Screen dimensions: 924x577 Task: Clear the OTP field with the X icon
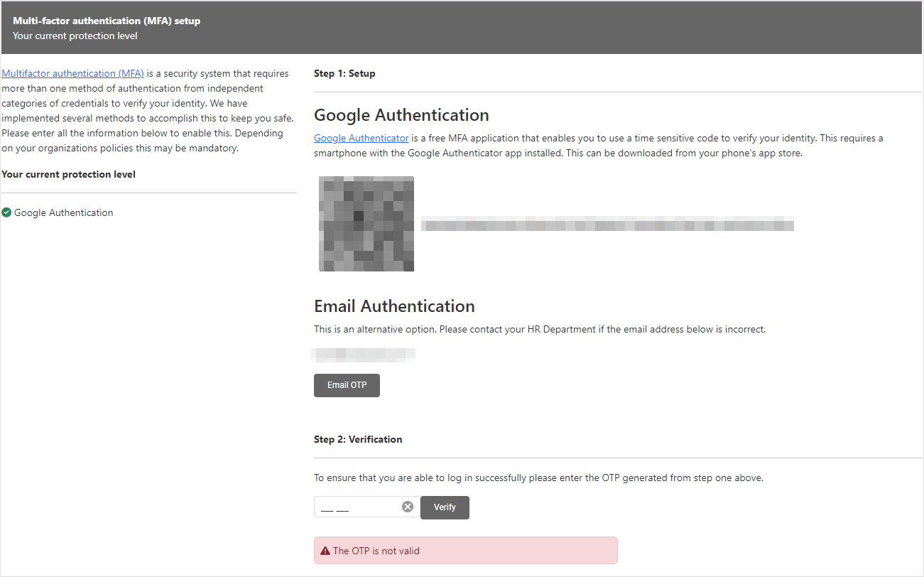pyautogui.click(x=408, y=507)
